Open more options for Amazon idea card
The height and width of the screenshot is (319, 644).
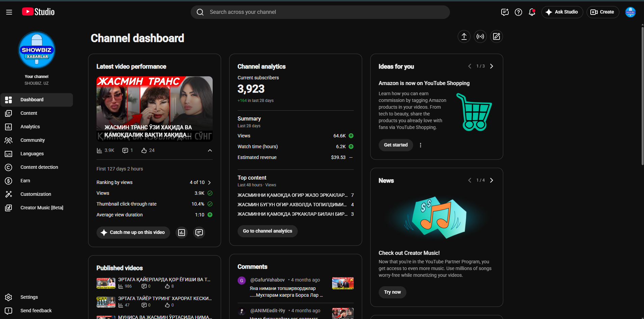coord(421,145)
